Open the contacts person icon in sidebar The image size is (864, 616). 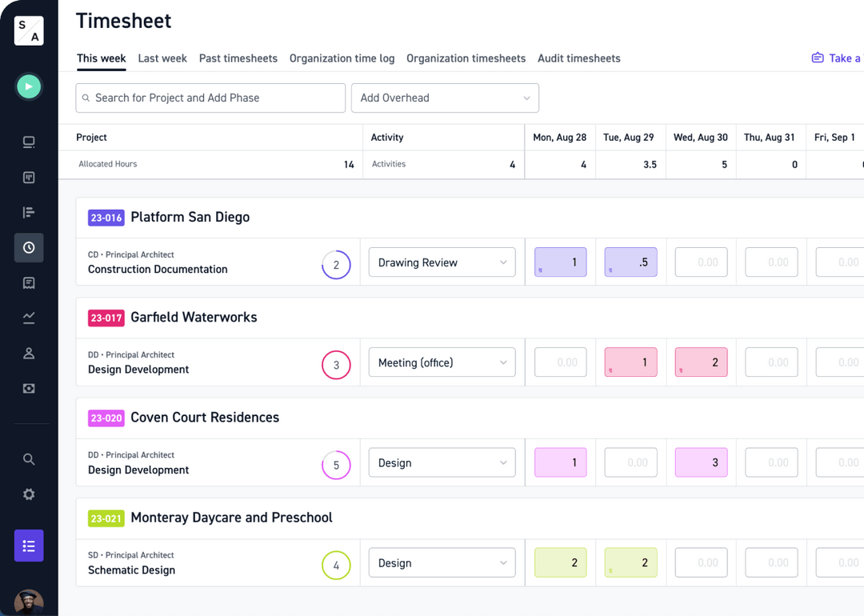click(29, 353)
